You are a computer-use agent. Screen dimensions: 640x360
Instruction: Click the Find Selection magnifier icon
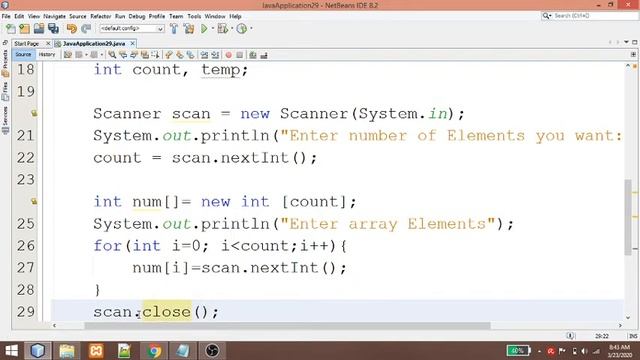pos(112,55)
